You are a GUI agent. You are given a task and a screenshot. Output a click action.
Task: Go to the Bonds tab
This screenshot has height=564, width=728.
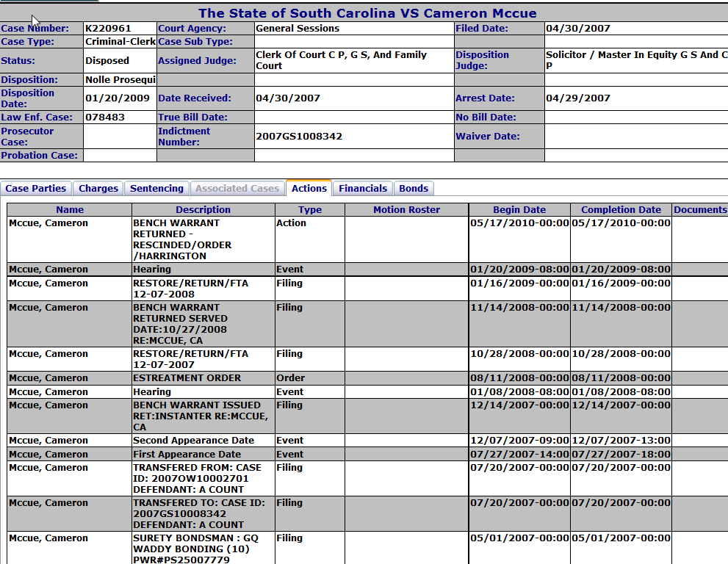[414, 188]
